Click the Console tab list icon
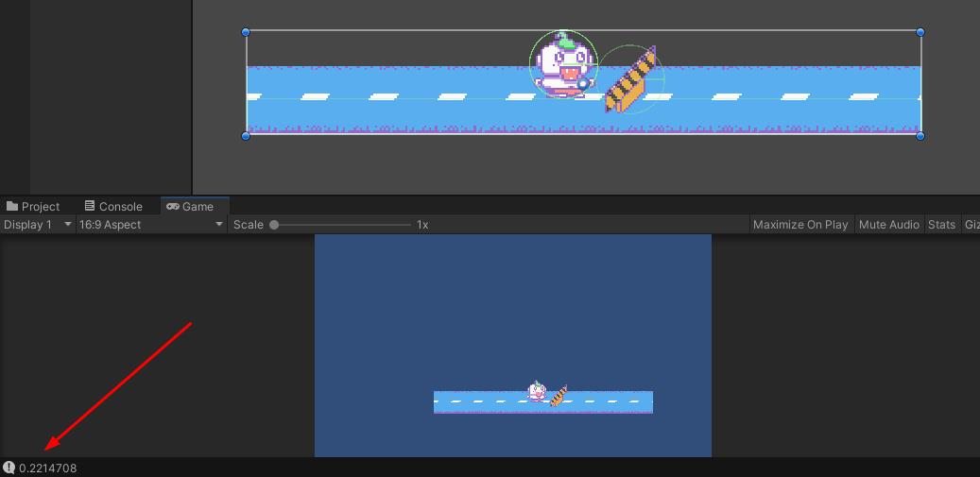The width and height of the screenshot is (980, 477). (90, 205)
